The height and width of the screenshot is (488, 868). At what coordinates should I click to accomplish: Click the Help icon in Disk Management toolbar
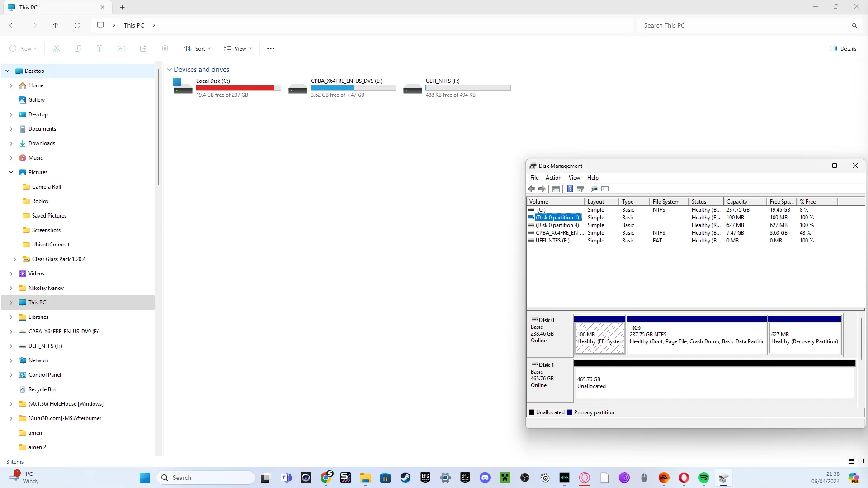570,189
